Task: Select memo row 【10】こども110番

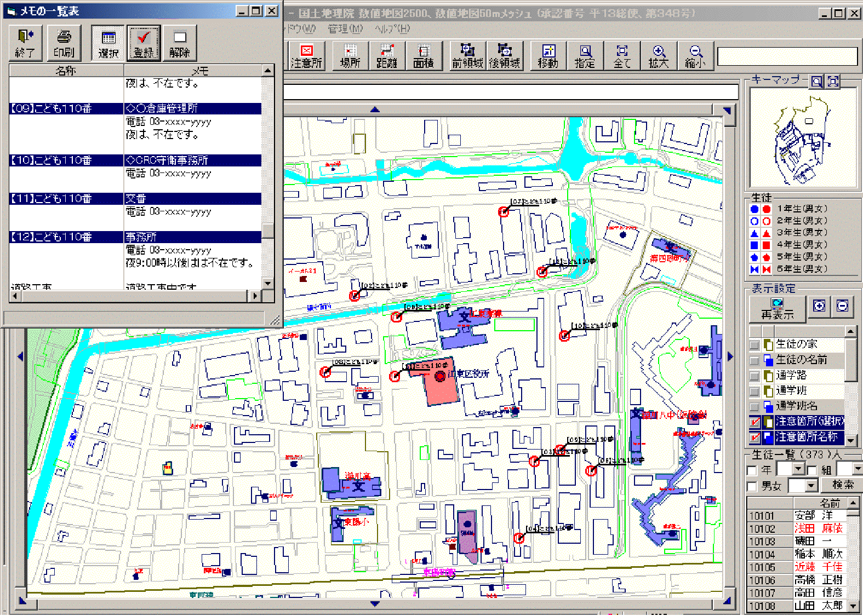Action: coord(135,160)
